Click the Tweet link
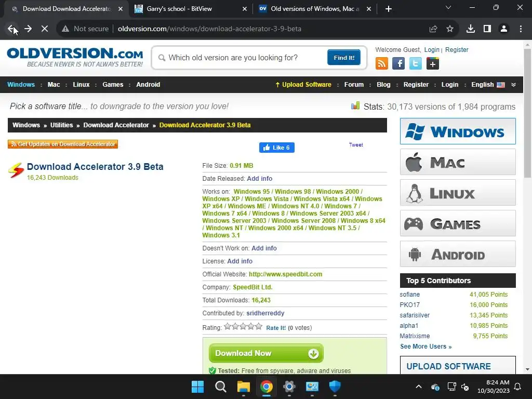Screen dimensions: 532x399 click(x=356, y=145)
